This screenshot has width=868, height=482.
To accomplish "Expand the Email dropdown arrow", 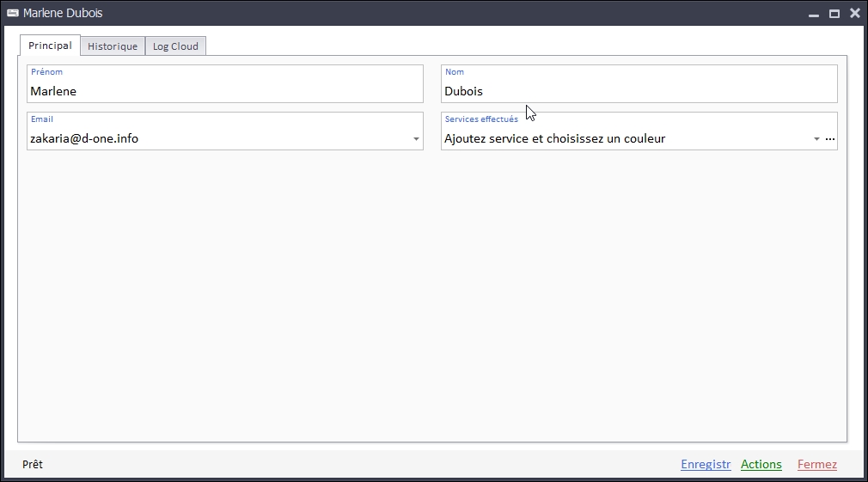I will tap(416, 139).
